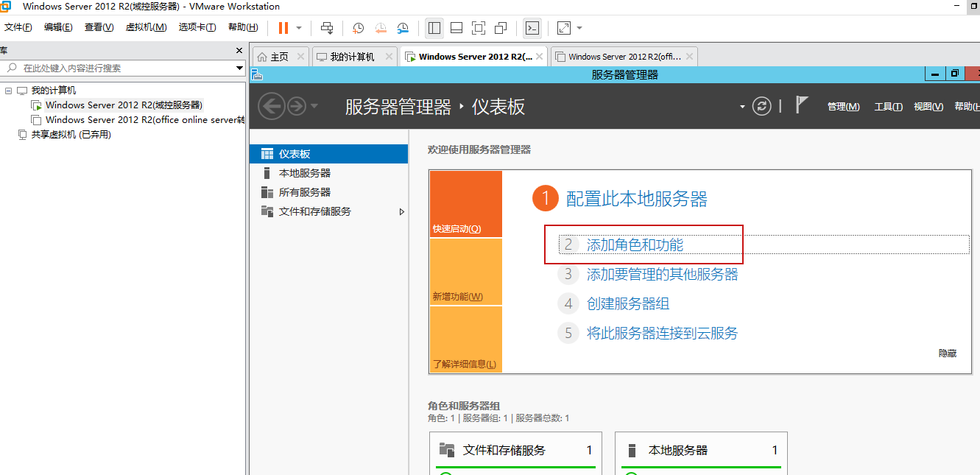The height and width of the screenshot is (475, 980).
Task: Toggle the console view icon
Action: [532, 28]
